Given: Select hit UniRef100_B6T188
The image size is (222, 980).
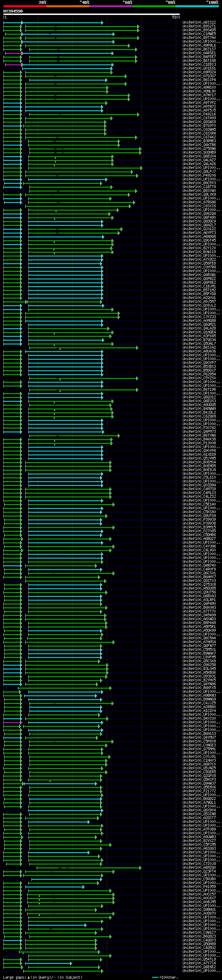Looking at the screenshot, I should (x=199, y=60).
